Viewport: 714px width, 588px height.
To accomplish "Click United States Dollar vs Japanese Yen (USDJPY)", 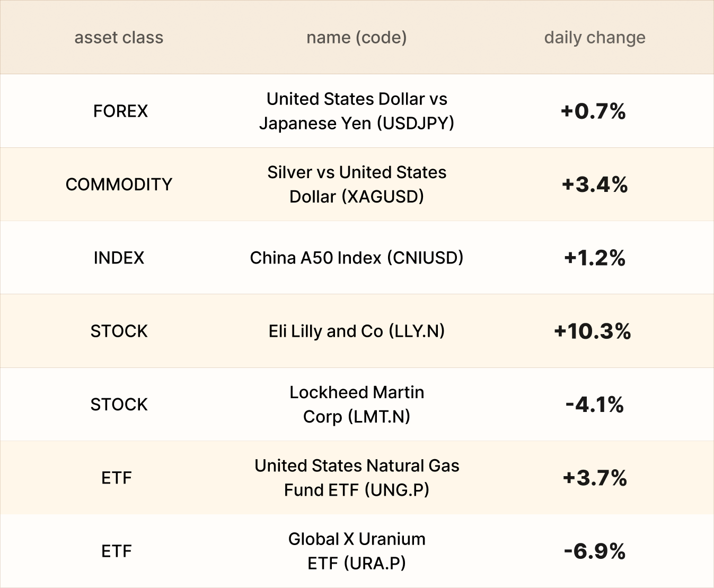I will coord(357,111).
